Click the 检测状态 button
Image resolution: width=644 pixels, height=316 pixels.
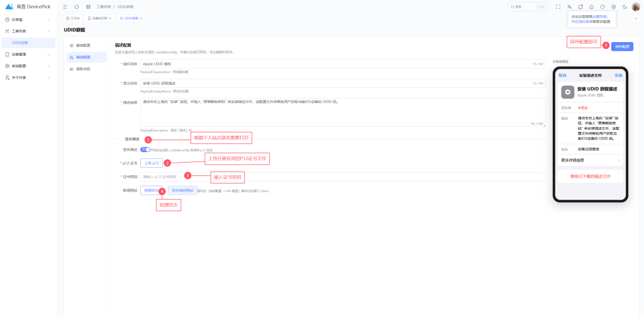150,191
